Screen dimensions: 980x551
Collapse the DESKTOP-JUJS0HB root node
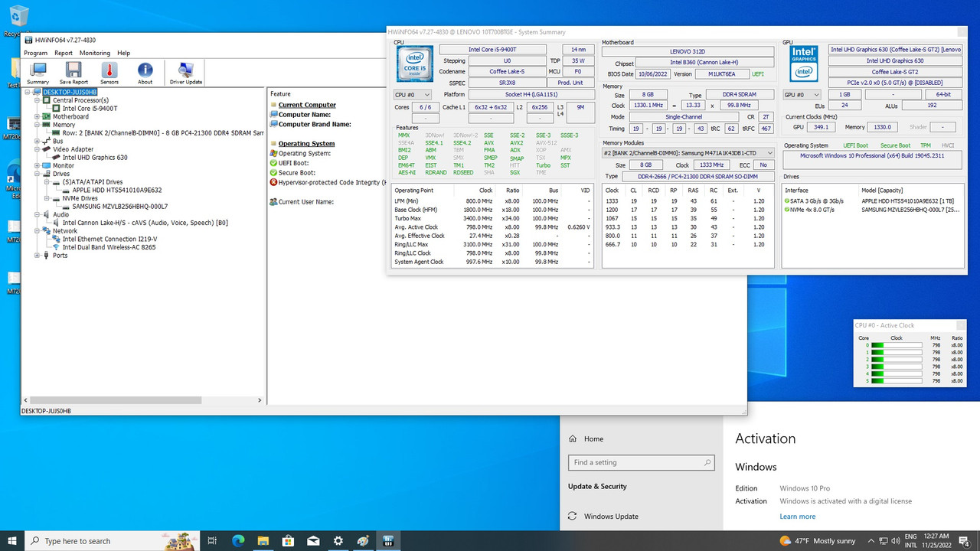point(28,92)
